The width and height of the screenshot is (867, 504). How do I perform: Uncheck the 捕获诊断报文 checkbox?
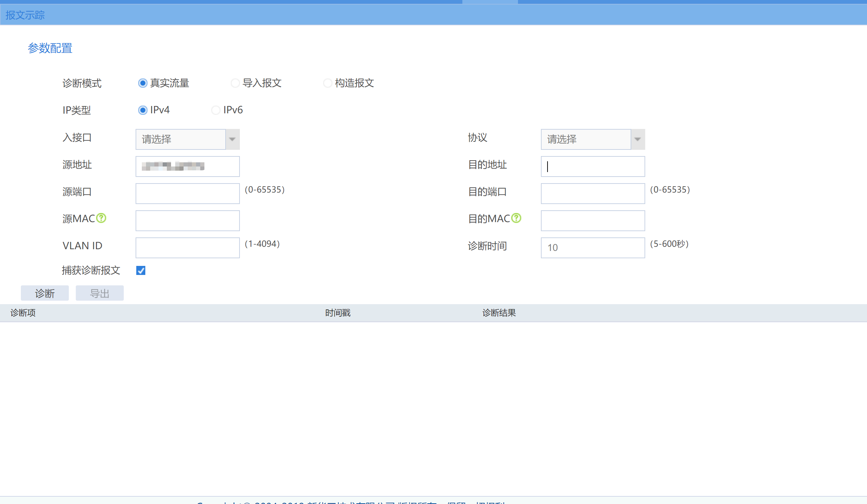(x=141, y=270)
